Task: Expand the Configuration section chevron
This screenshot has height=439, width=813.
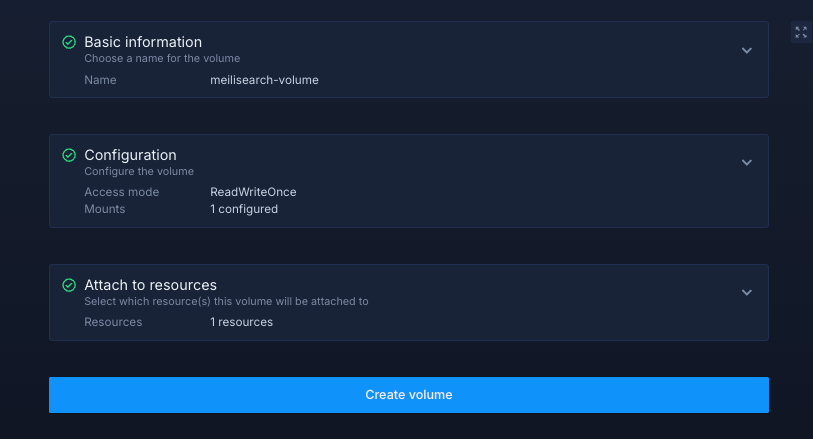Action: [746, 163]
